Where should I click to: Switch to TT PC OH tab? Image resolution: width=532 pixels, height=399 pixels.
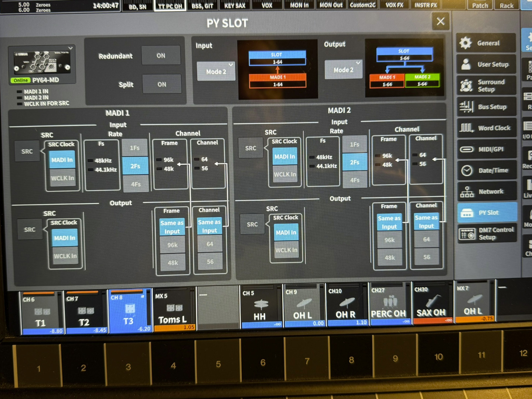click(x=170, y=6)
